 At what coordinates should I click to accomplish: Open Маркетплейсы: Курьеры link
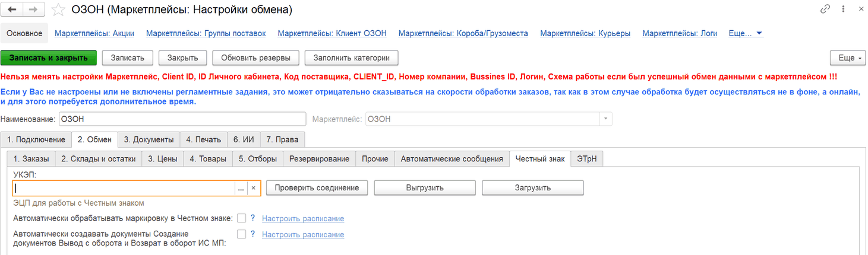585,33
